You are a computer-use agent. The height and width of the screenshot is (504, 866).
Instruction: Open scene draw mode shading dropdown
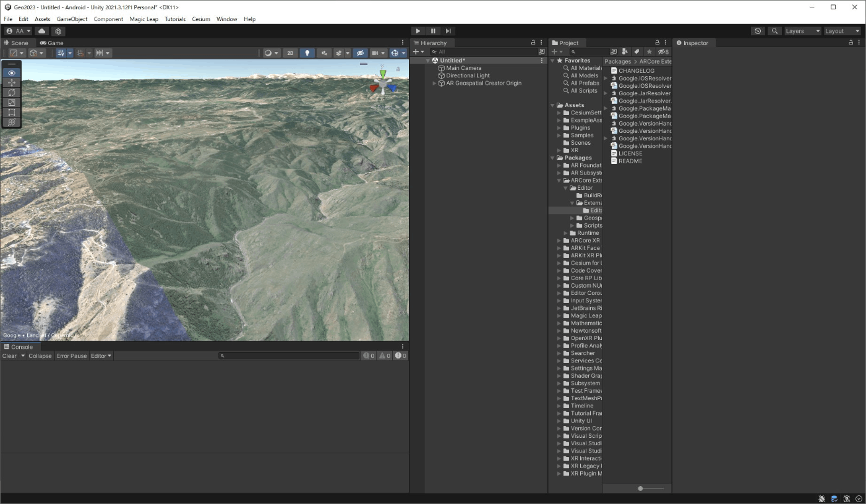[x=272, y=53]
